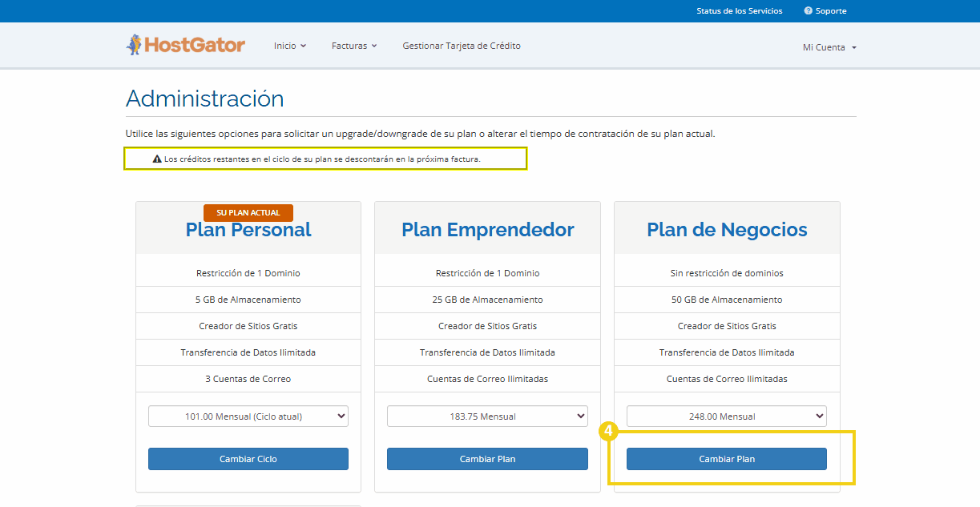The width and height of the screenshot is (980, 507).
Task: Click the yellow step 4 marker
Action: pos(608,432)
